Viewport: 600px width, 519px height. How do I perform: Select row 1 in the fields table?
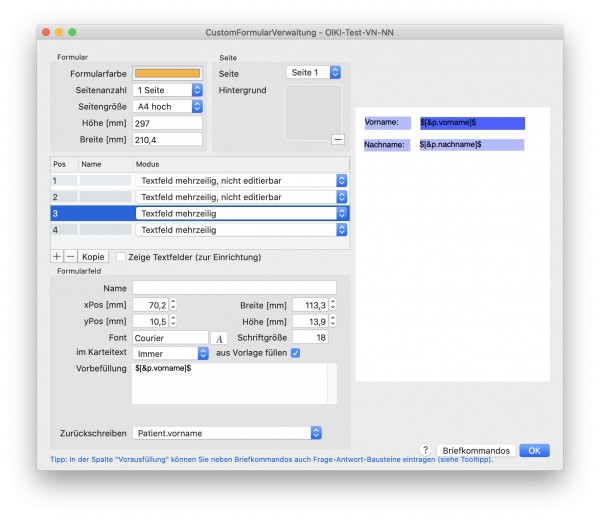[x=200, y=180]
